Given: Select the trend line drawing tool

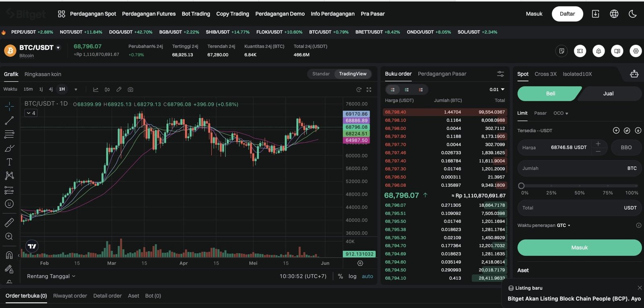Looking at the screenshot, I should (9, 120).
